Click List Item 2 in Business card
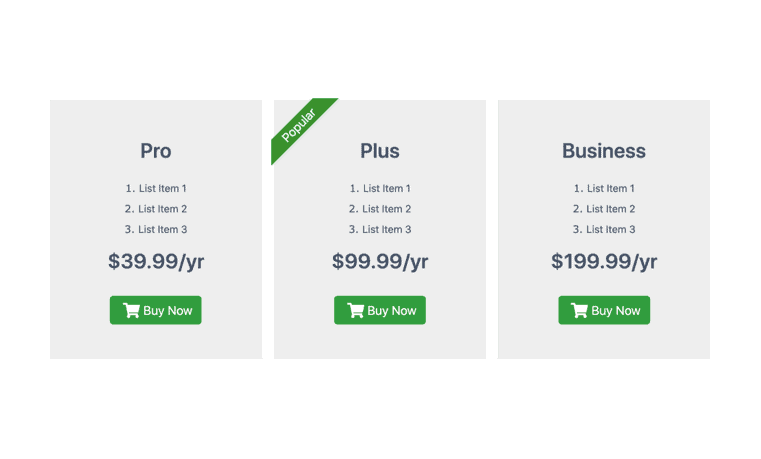The width and height of the screenshot is (761, 459). click(x=610, y=209)
